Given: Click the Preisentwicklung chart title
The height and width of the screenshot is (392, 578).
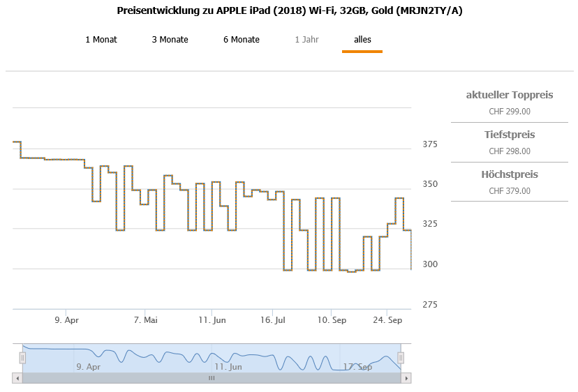Looking at the screenshot, I should (x=289, y=11).
